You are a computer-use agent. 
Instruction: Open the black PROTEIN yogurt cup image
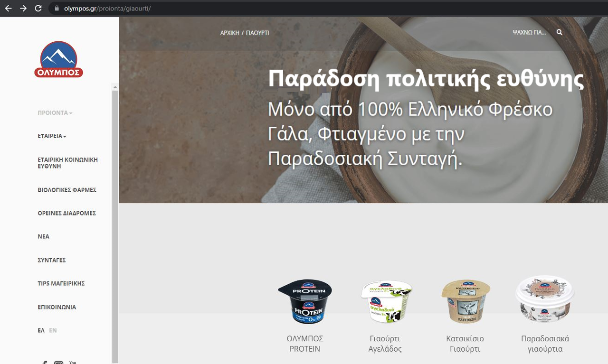point(305,302)
